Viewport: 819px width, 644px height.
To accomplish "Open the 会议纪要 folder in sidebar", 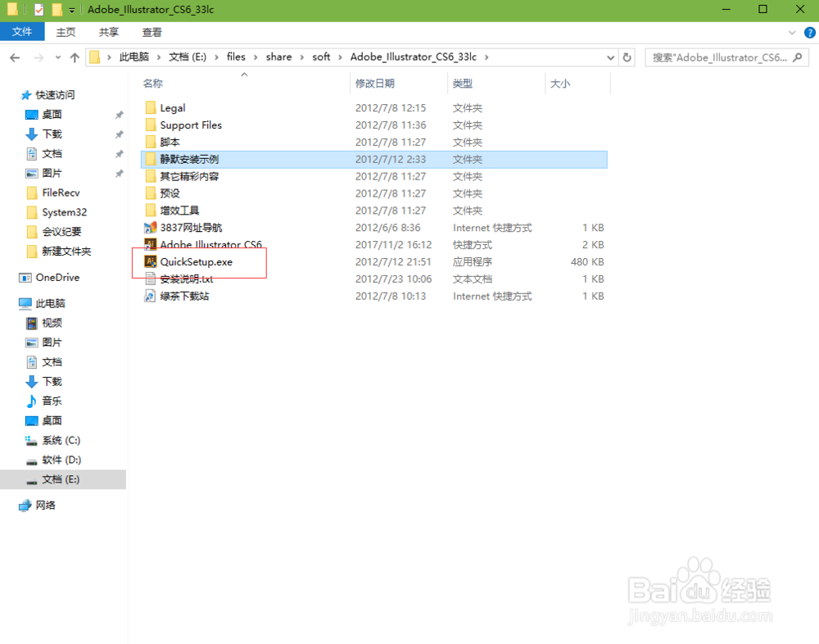I will pyautogui.click(x=61, y=232).
